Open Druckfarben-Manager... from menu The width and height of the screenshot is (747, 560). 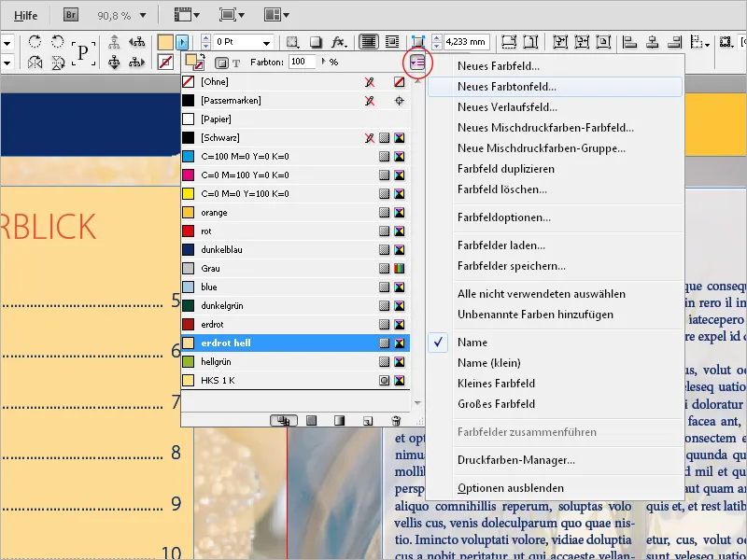tap(555, 460)
